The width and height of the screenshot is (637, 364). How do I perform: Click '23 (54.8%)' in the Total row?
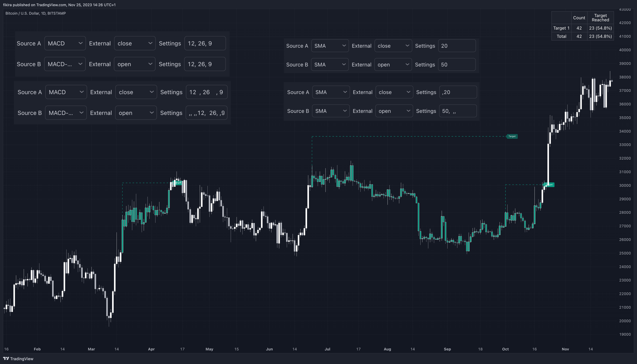[x=600, y=36]
